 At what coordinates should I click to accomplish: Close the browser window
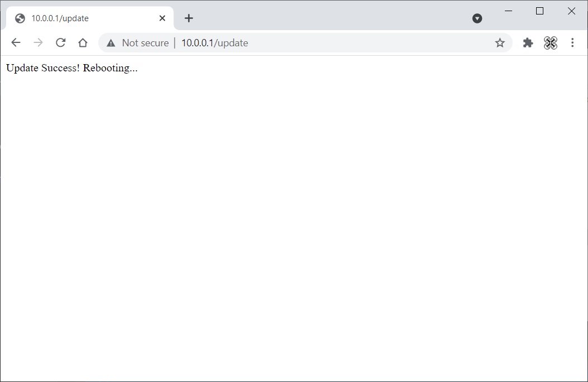tap(571, 11)
